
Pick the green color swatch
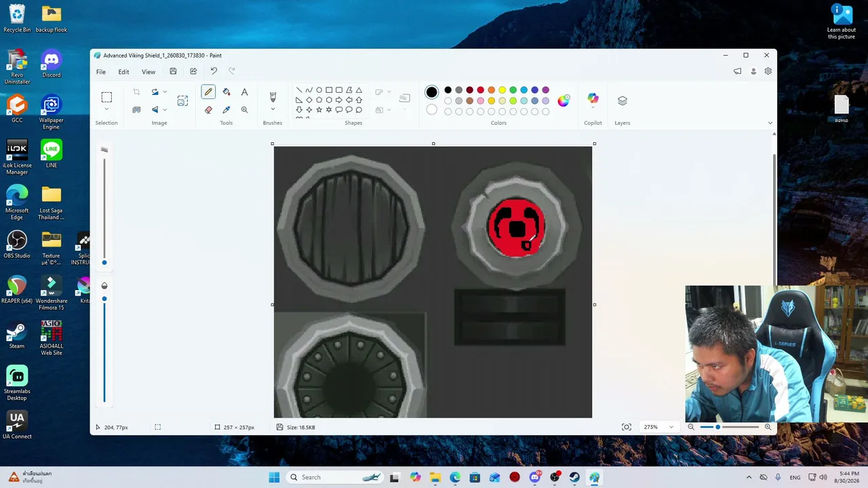click(513, 90)
